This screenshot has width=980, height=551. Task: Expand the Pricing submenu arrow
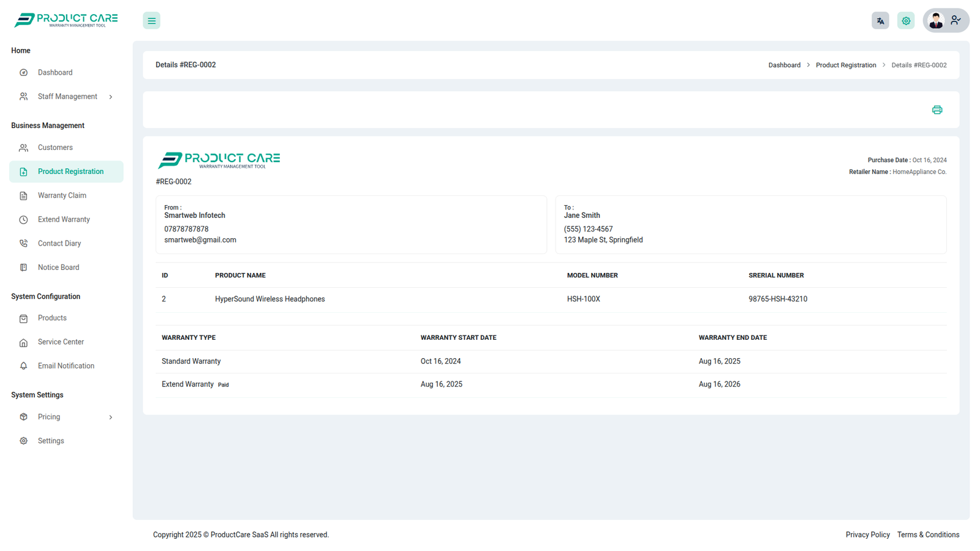pos(111,418)
